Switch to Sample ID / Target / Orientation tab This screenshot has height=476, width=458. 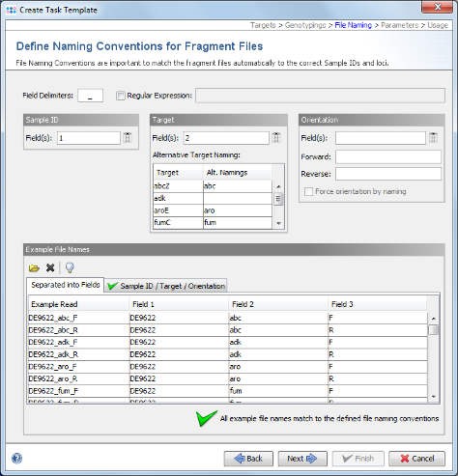(166, 286)
